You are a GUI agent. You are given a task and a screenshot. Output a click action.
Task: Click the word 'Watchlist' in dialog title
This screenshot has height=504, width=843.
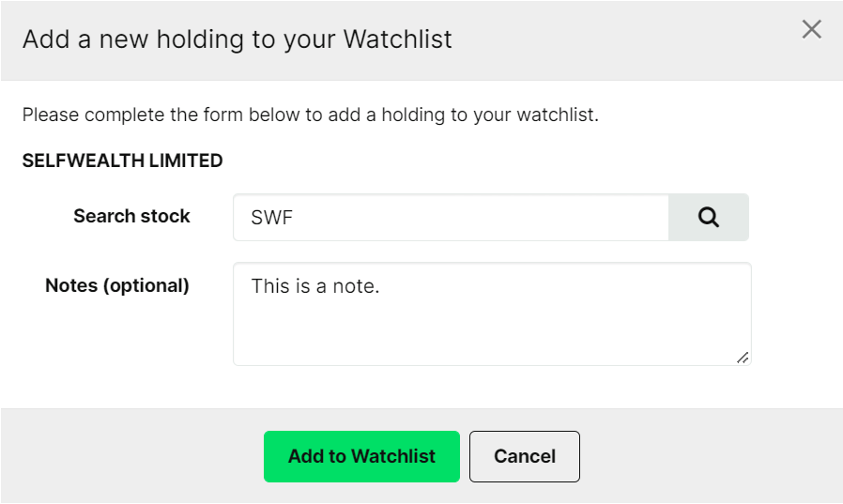coord(398,39)
